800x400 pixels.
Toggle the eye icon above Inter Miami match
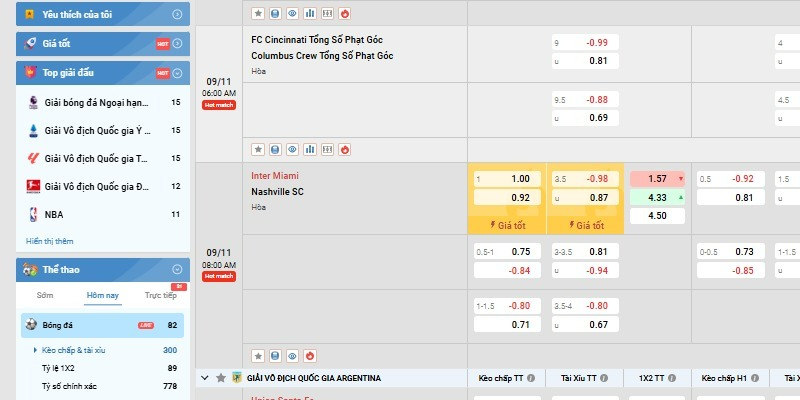[292, 149]
